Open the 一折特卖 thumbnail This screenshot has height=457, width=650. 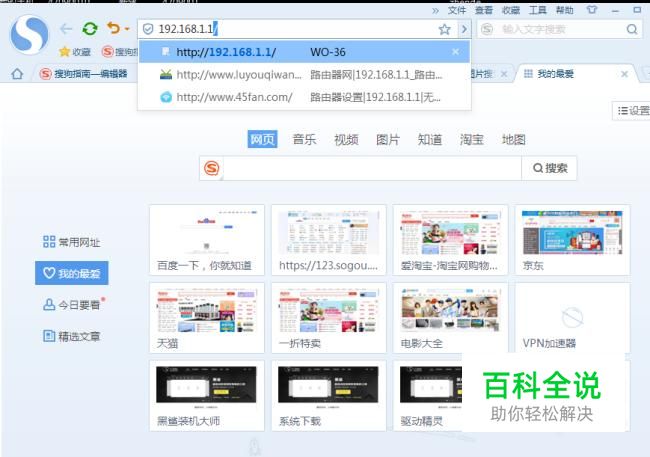(329, 318)
